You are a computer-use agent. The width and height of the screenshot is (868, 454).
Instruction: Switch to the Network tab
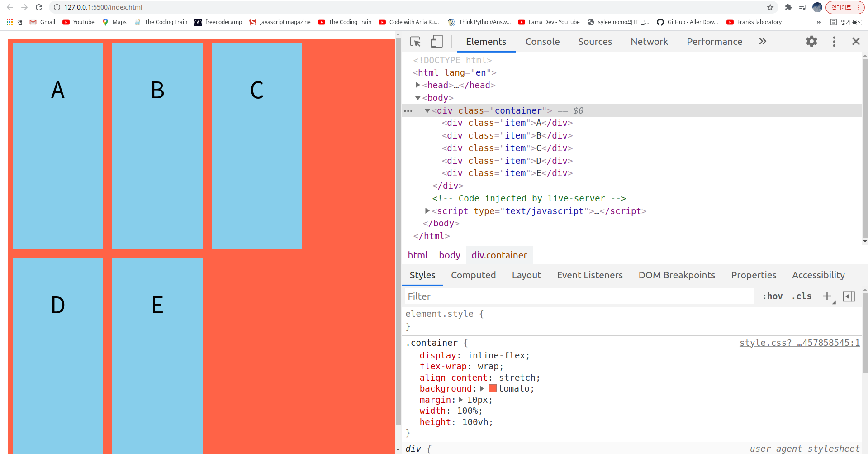649,42
